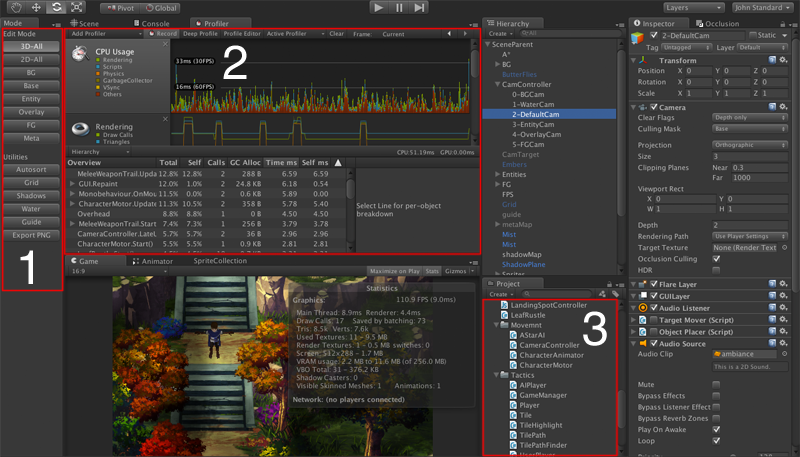Open Camera component help icon
This screenshot has height=457, width=800.
(x=772, y=107)
